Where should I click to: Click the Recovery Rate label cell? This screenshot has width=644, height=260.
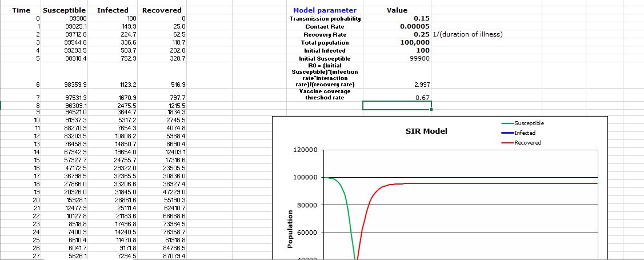pos(325,34)
